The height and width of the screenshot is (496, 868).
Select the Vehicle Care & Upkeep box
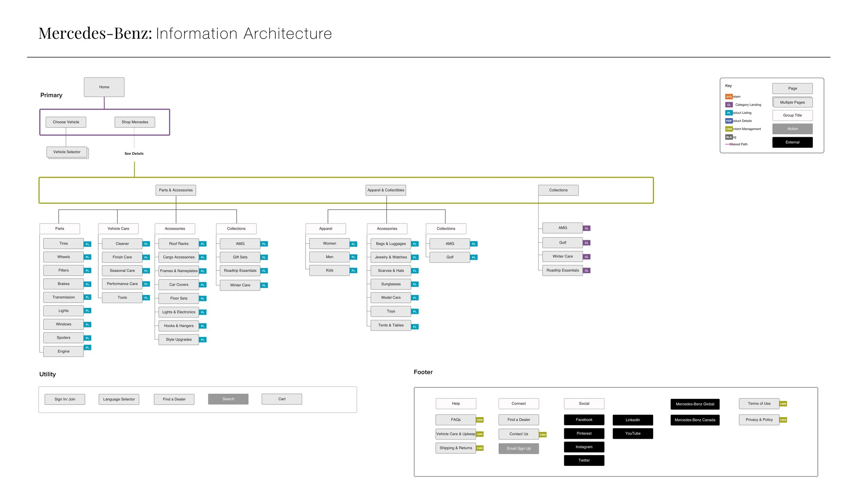(x=456, y=434)
